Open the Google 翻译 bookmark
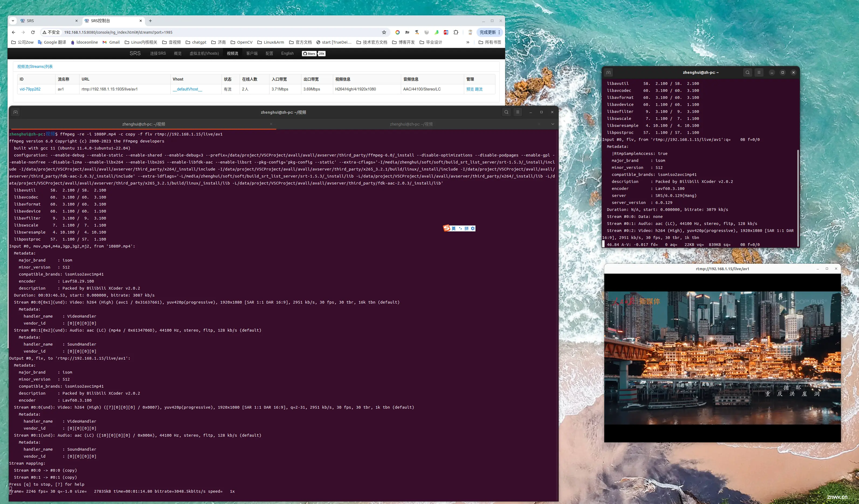 coord(52,42)
